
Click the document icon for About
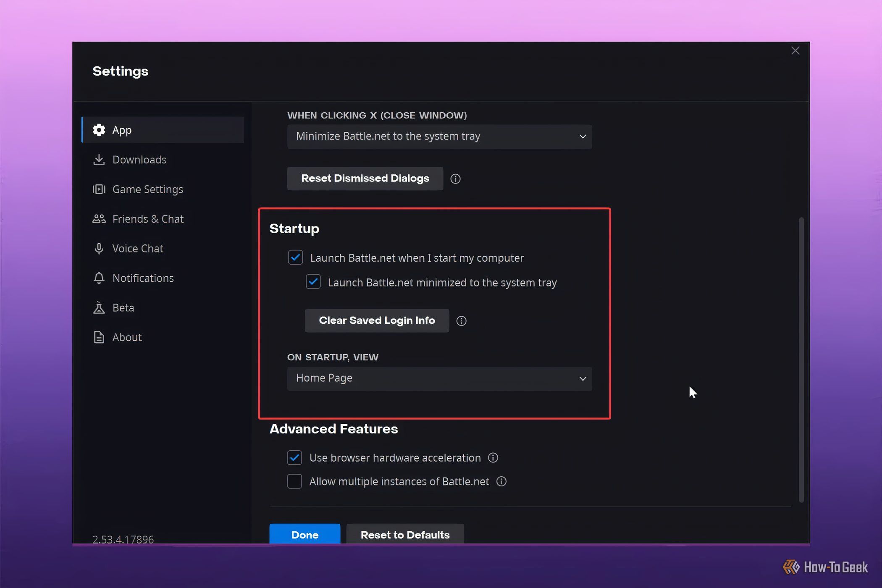[x=99, y=337]
